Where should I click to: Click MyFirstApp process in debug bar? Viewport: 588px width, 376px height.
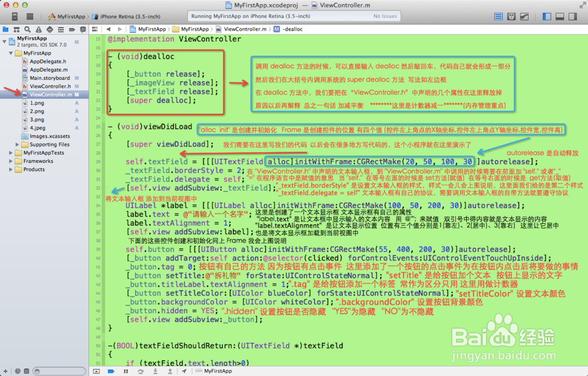point(214,371)
